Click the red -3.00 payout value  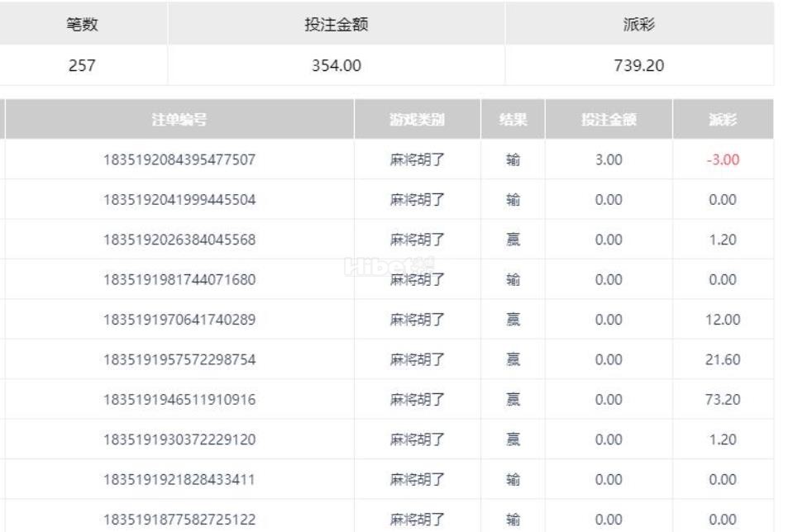click(x=722, y=159)
